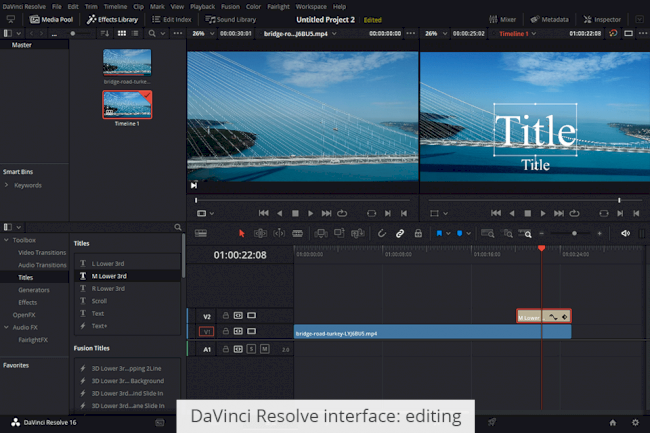Viewport: 650px width, 433px height.
Task: Open the flag color dropdown arrow
Action: click(x=448, y=234)
